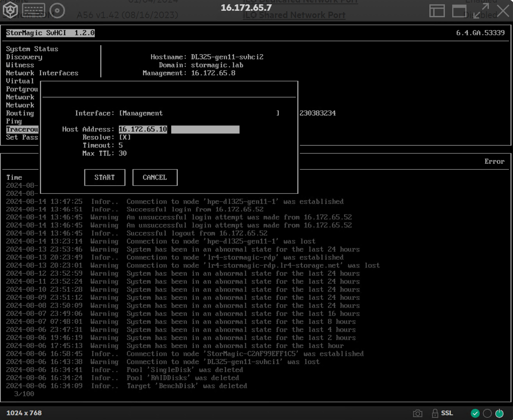Select log row Pool 'SingleDisk' was deleted
This screenshot has width=513, height=420.
[124, 370]
